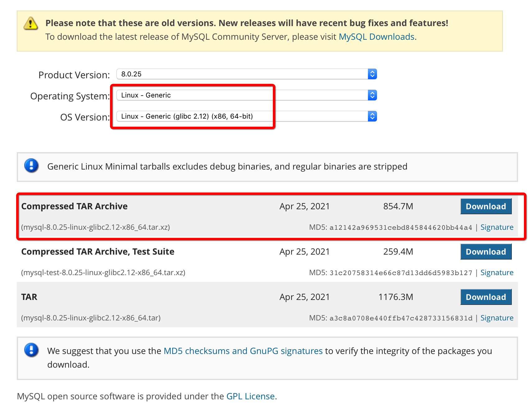
Task: Select MD5 hash 31c20758314e66c87d13dd6d5983b127
Action: 401,273
